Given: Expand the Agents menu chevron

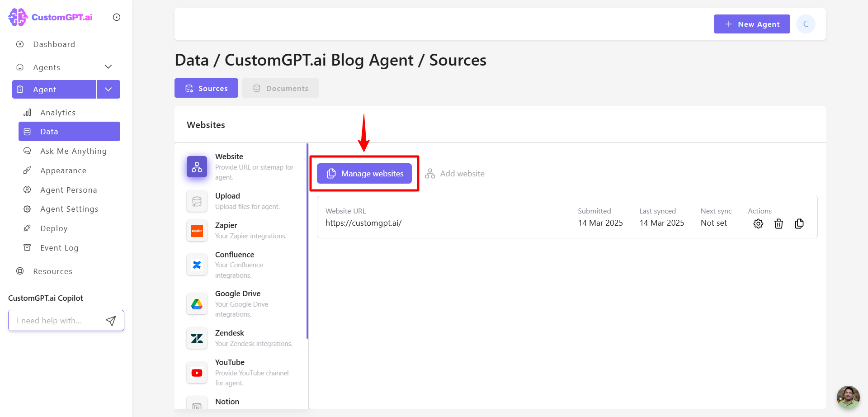Looking at the screenshot, I should click(x=108, y=67).
